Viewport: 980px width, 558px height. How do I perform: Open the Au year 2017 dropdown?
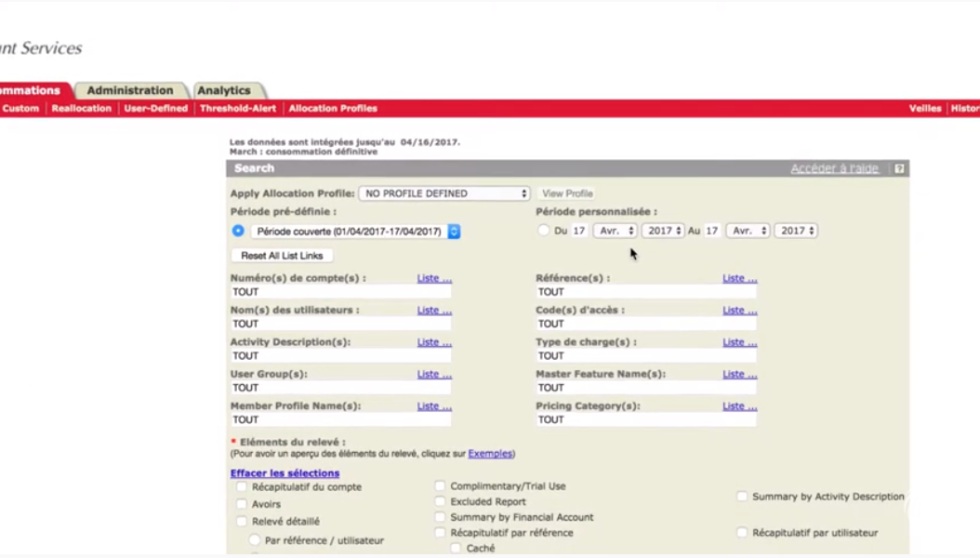795,231
